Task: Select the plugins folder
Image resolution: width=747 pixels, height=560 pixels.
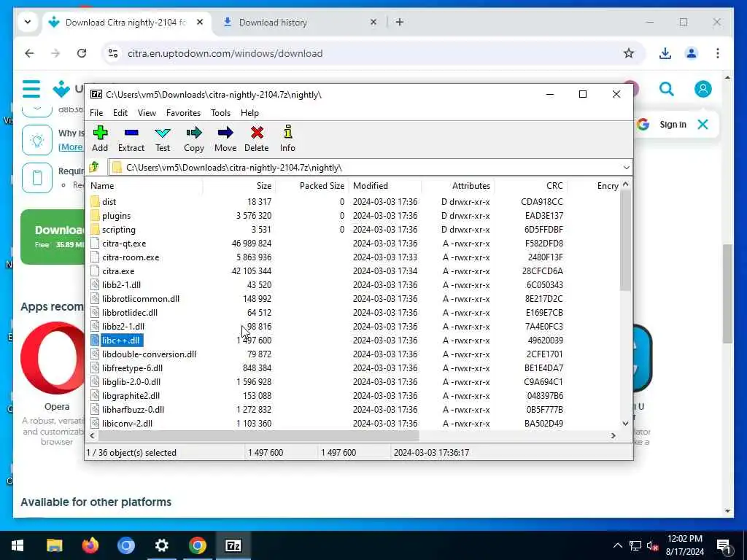Action: click(116, 216)
